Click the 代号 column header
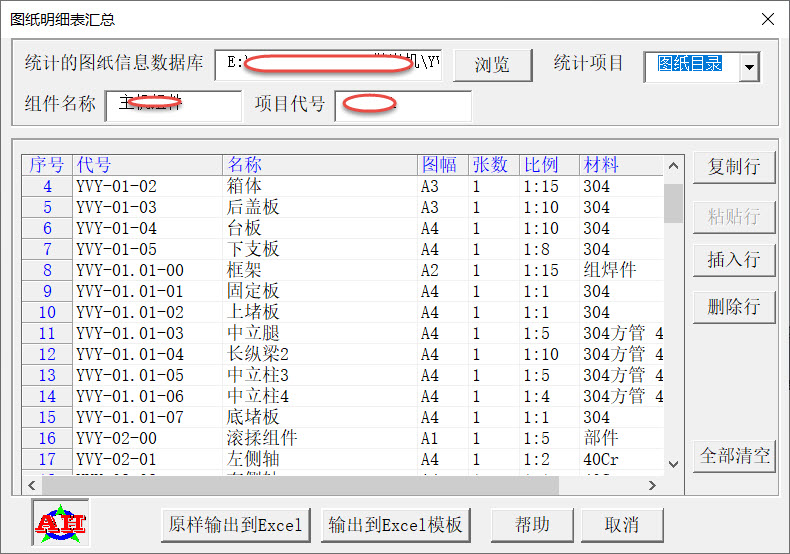Screen dimensions: 790x554 (x=148, y=165)
